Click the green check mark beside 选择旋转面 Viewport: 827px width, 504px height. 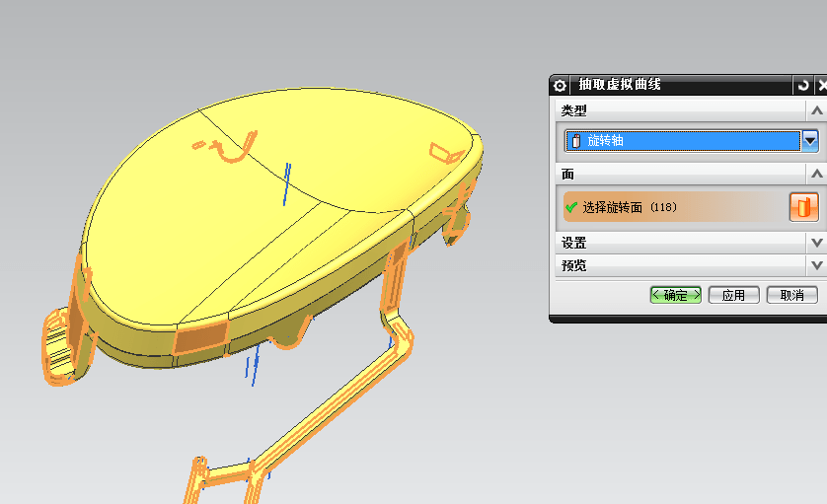[571, 207]
